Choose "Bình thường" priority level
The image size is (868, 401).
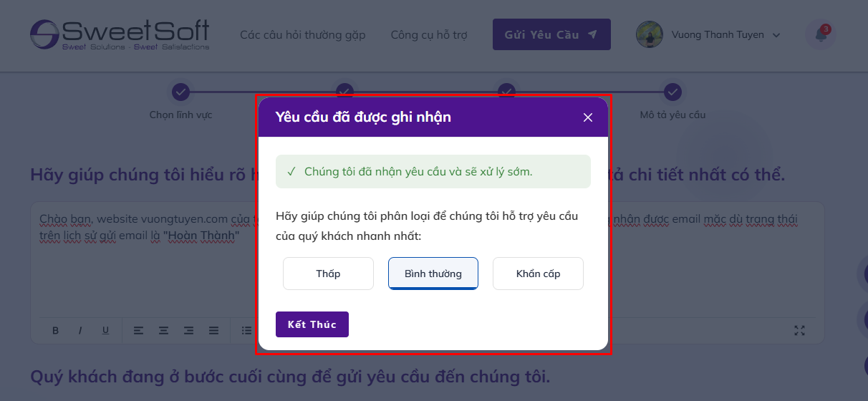(433, 274)
